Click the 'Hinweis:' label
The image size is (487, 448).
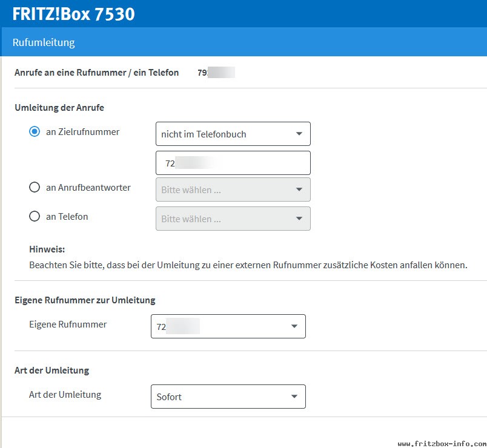point(47,249)
